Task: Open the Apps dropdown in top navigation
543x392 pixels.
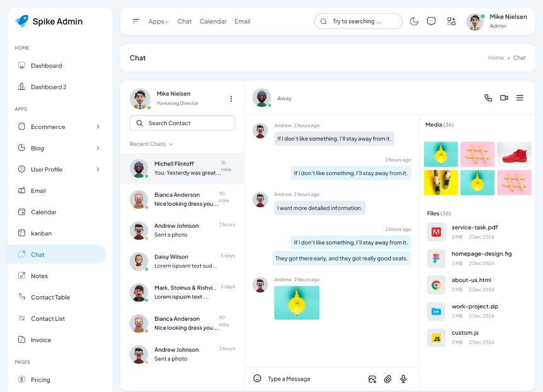Action: pyautogui.click(x=158, y=21)
